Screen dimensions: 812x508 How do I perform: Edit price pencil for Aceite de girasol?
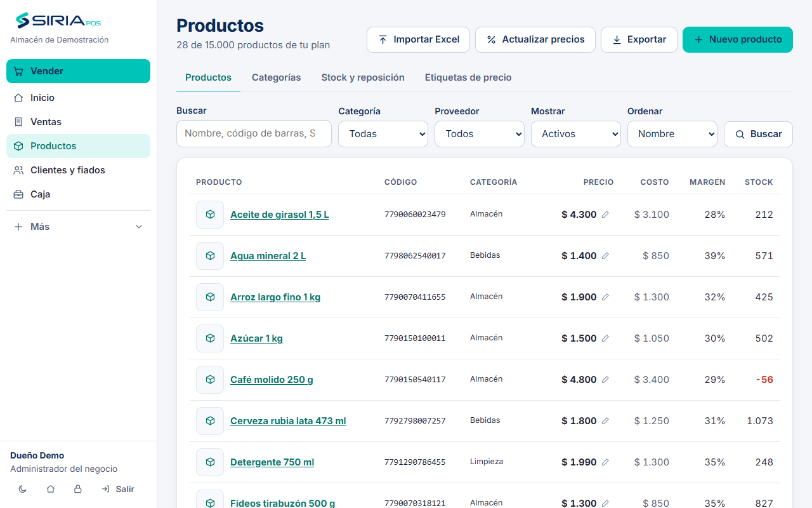tap(605, 215)
